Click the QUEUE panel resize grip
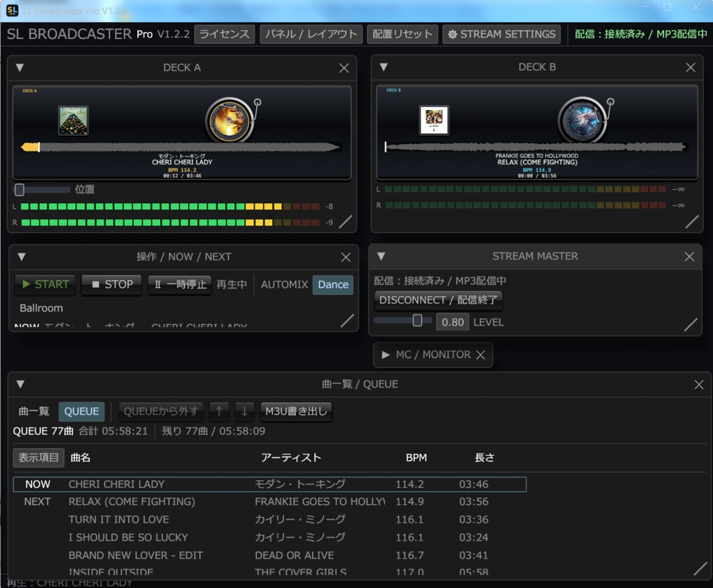This screenshot has height=588, width=713. 700,569
